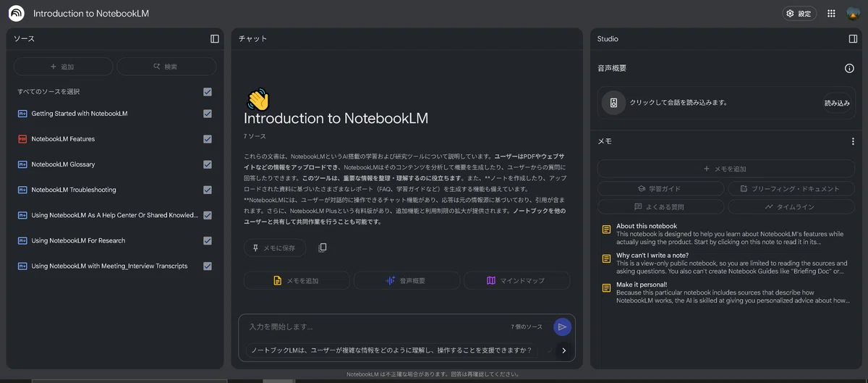Uncheck NotebookLM Troubleshooting source
868x383 pixels.
(208, 190)
